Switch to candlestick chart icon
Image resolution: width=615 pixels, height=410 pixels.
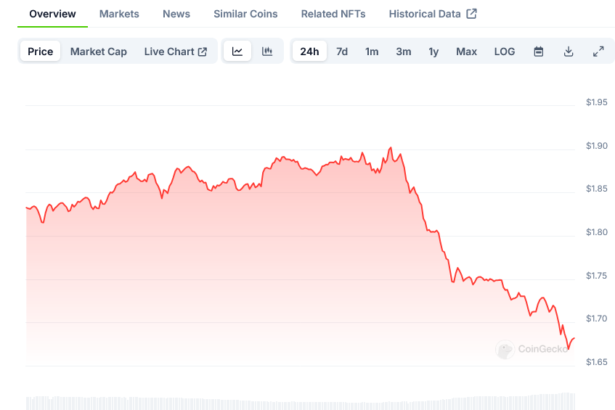267,51
